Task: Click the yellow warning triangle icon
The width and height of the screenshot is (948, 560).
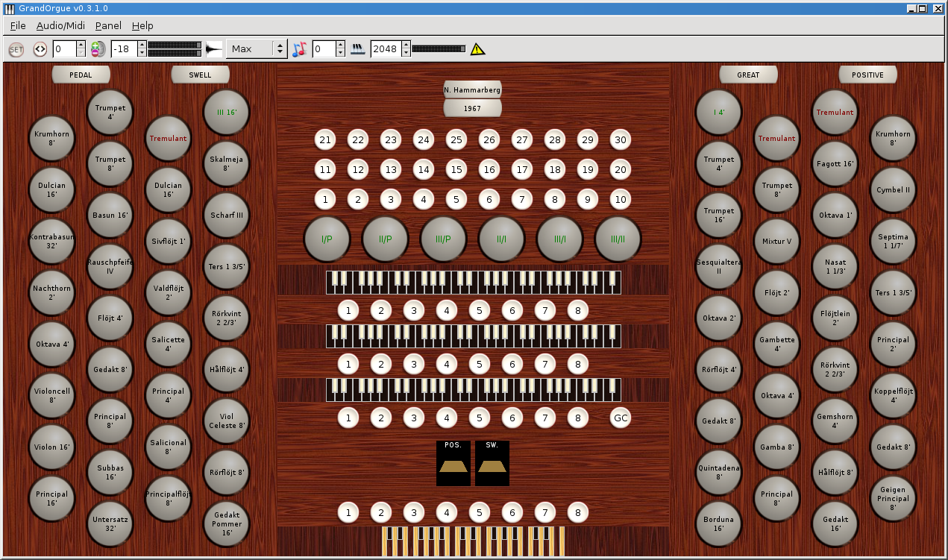Action: pos(477,49)
